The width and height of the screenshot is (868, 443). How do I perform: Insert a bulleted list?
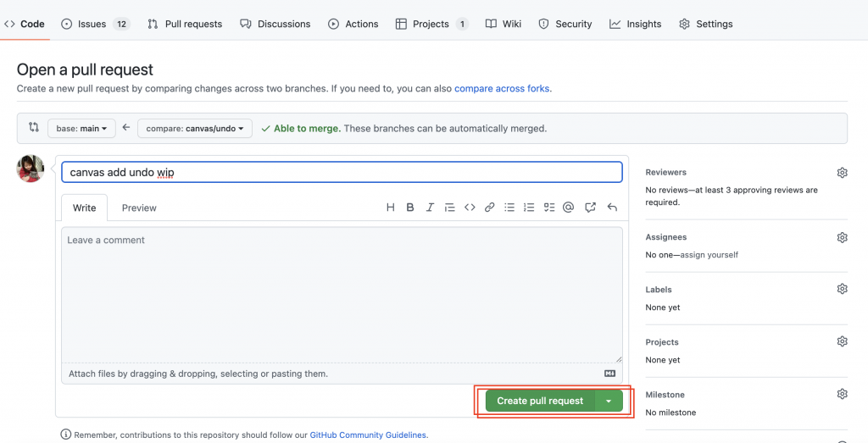click(x=509, y=208)
